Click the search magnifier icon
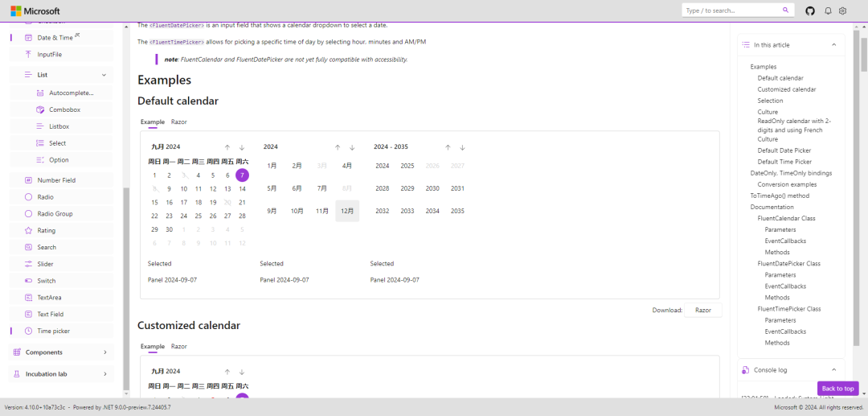868x416 pixels. (785, 10)
